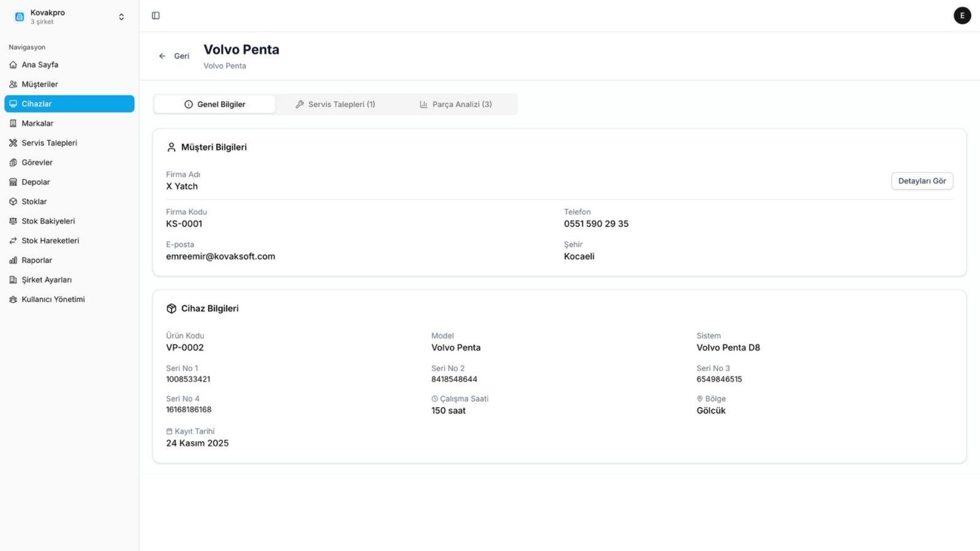Open Stok Bakiyeleri scale icon
The height and width of the screenshot is (551, 980).
tap(13, 222)
